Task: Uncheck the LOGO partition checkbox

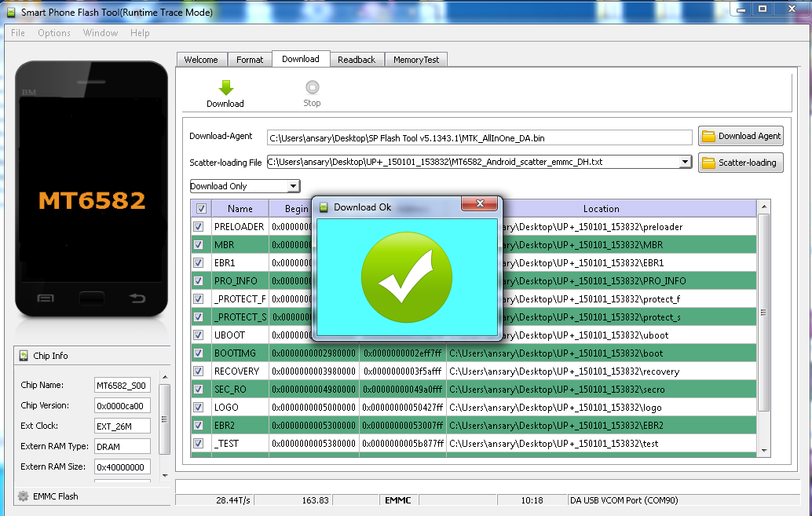Action: [x=199, y=407]
